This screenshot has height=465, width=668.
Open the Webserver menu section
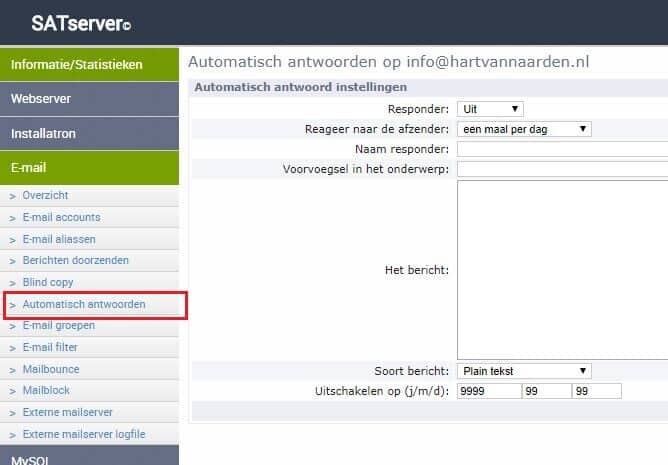pyautogui.click(x=89, y=99)
